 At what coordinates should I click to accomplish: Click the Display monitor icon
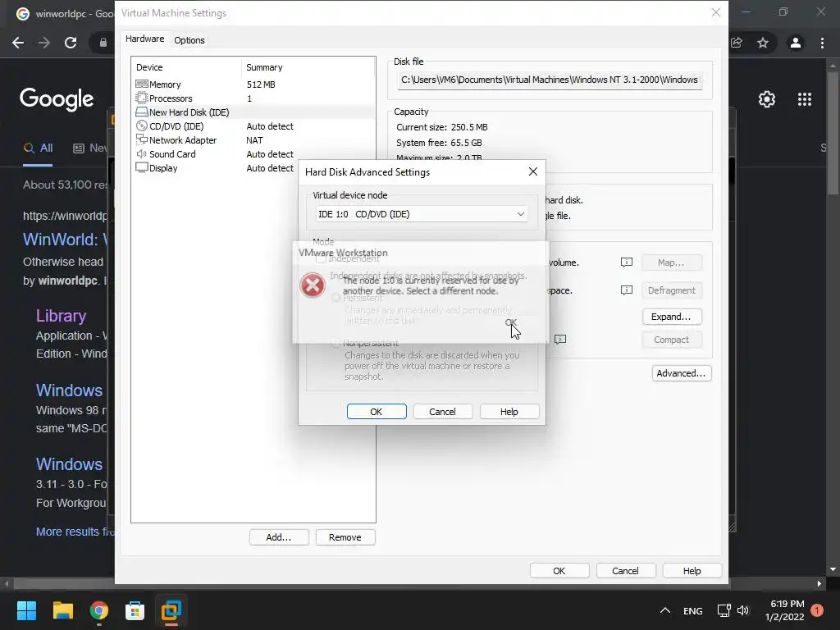coord(141,167)
